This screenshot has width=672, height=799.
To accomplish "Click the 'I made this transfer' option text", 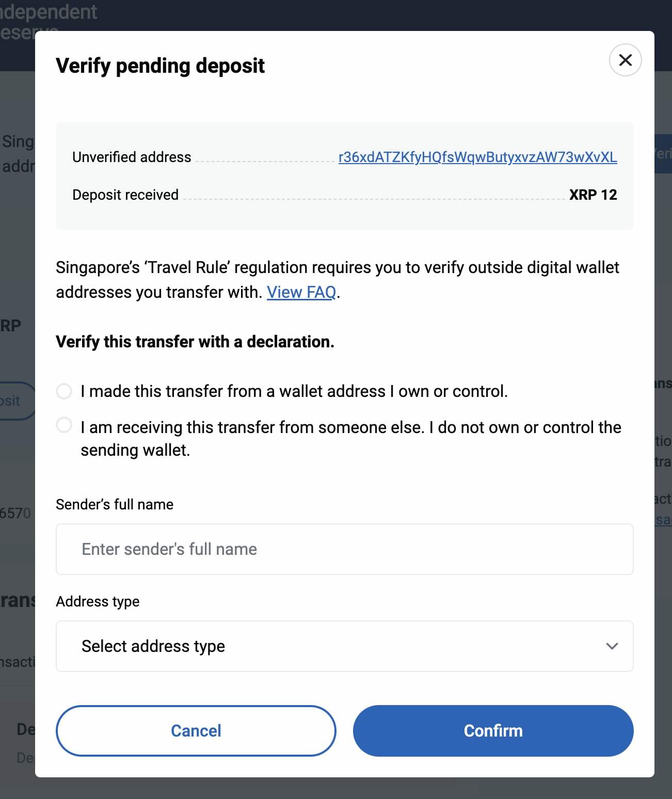I will [294, 391].
